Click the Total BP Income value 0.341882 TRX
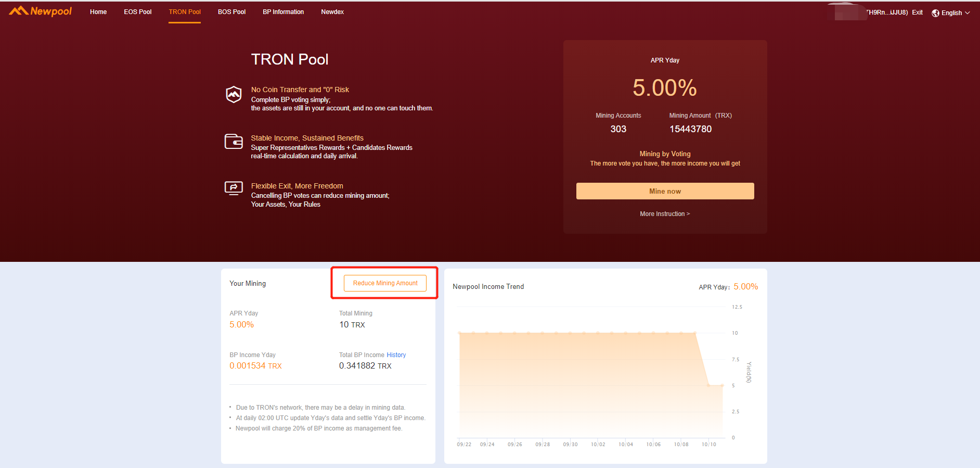980x468 pixels. coord(365,366)
